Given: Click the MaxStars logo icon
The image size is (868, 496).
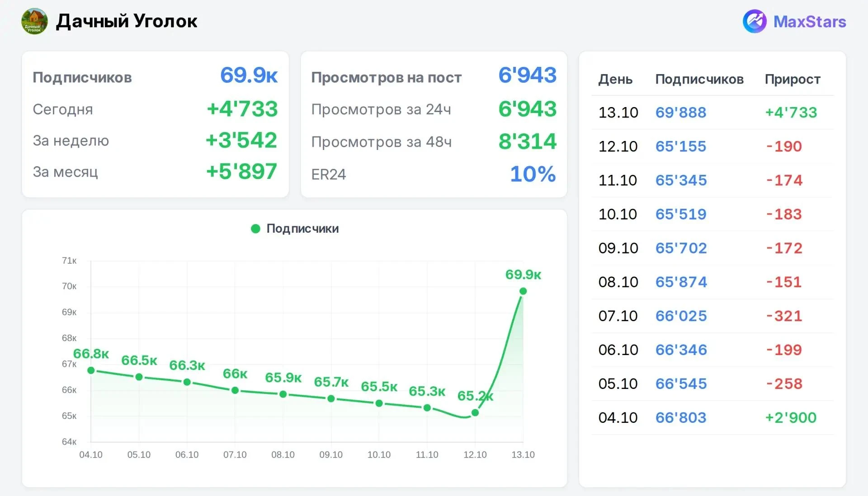Looking at the screenshot, I should click(x=755, y=21).
